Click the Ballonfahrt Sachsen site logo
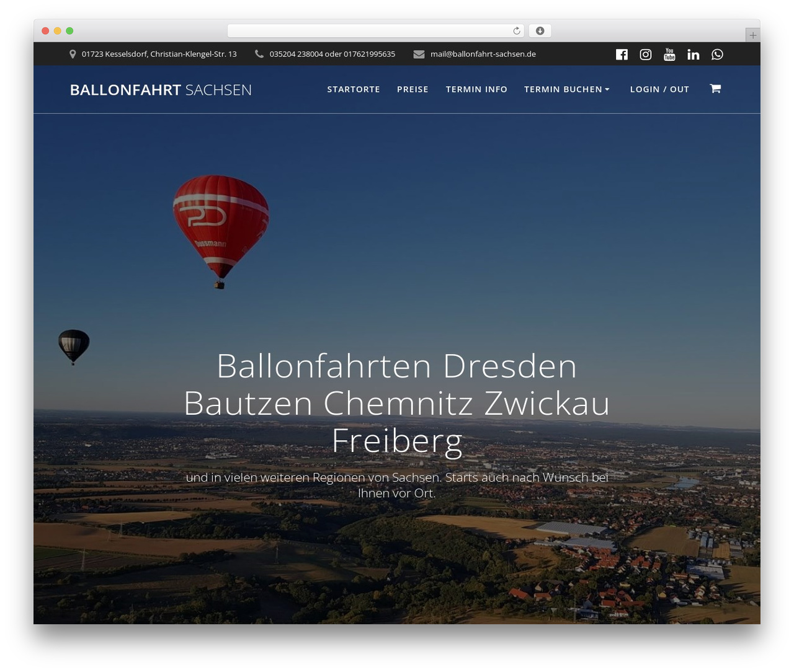This screenshot has width=794, height=672. click(161, 90)
